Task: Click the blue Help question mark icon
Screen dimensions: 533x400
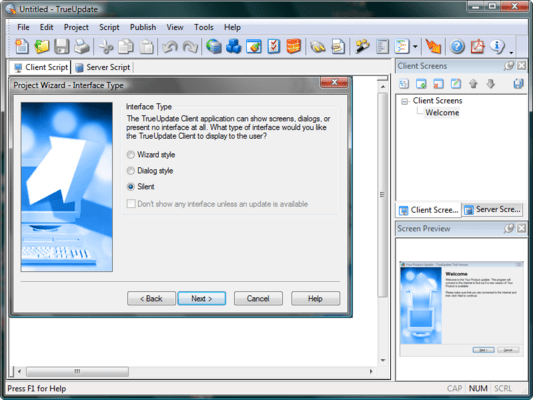Action: tap(457, 47)
